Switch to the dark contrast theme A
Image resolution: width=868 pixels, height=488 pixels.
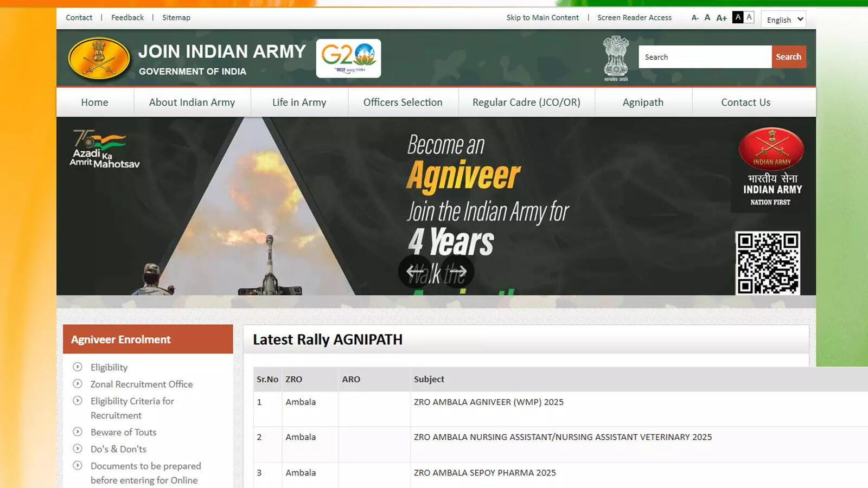point(738,17)
